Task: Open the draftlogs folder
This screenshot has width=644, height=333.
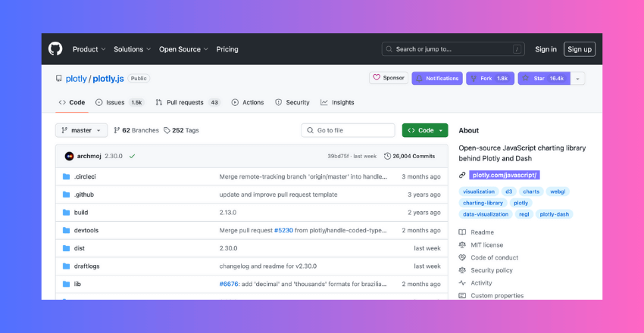Action: coord(86,266)
